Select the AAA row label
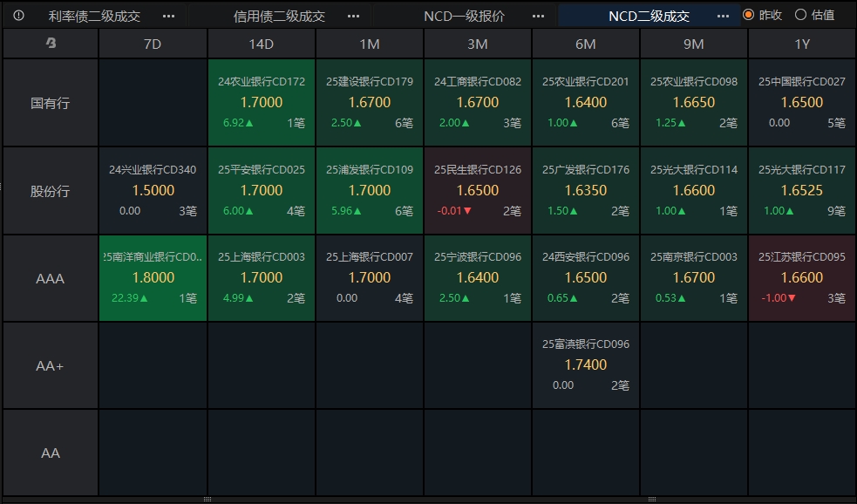The image size is (857, 504). pyautogui.click(x=51, y=278)
